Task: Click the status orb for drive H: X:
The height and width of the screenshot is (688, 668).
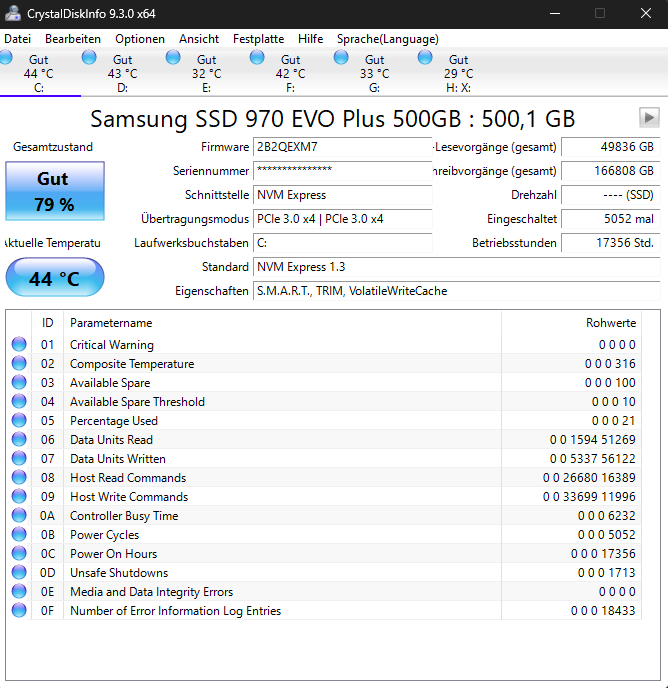Action: point(425,57)
